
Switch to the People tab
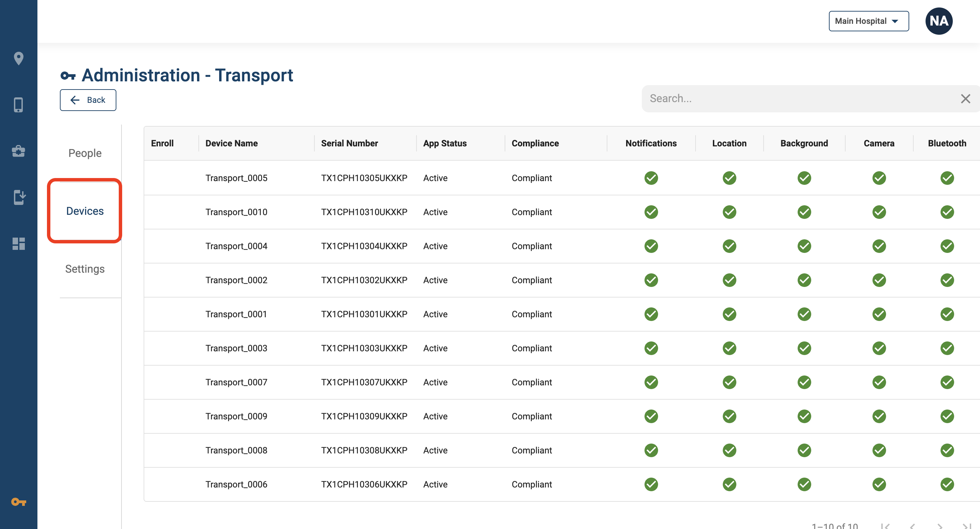[85, 153]
